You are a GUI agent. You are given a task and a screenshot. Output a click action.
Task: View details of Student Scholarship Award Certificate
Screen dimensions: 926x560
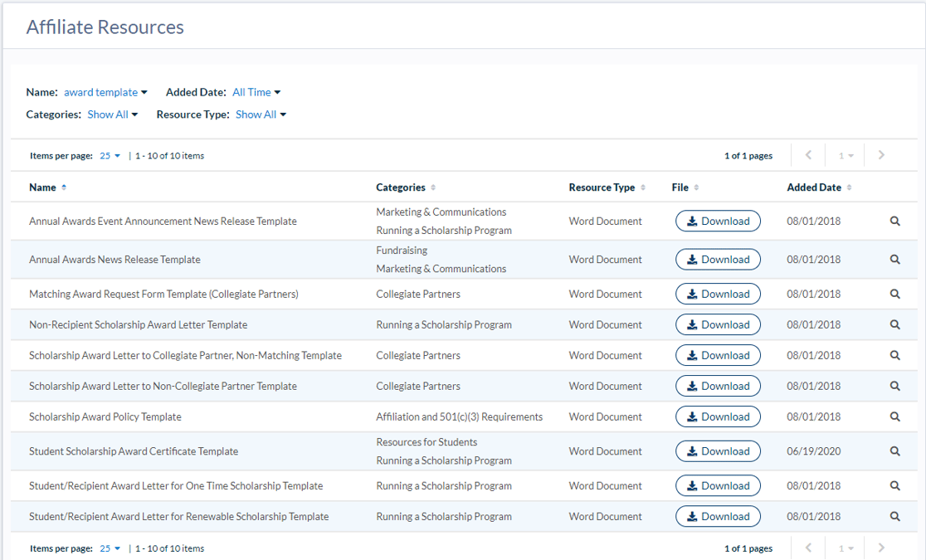click(894, 450)
